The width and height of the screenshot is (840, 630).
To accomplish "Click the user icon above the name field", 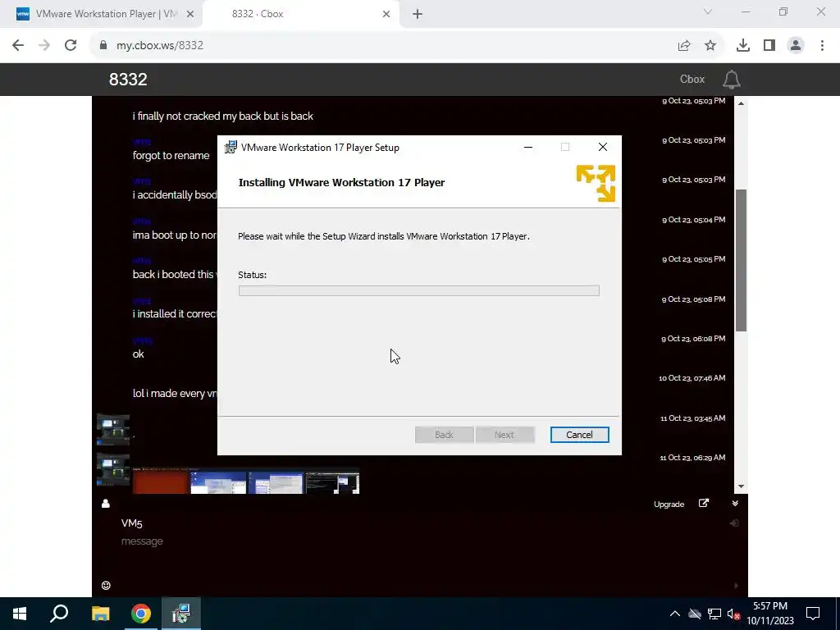I will 106,503.
